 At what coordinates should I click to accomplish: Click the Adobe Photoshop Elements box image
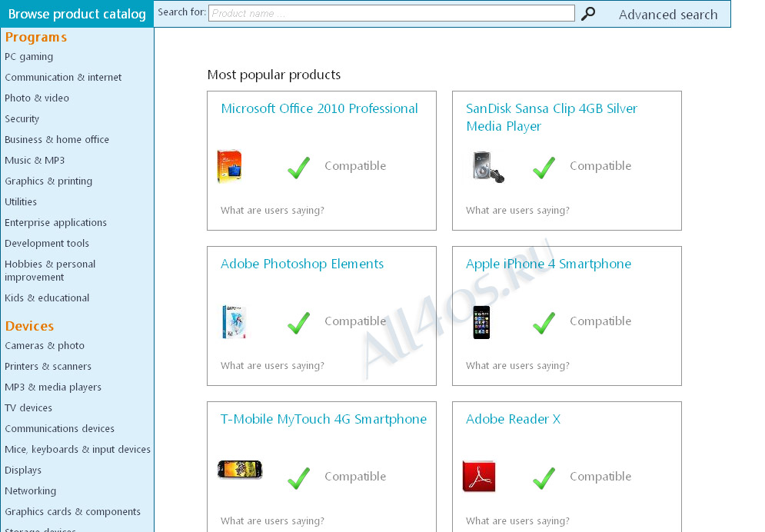[x=234, y=322]
